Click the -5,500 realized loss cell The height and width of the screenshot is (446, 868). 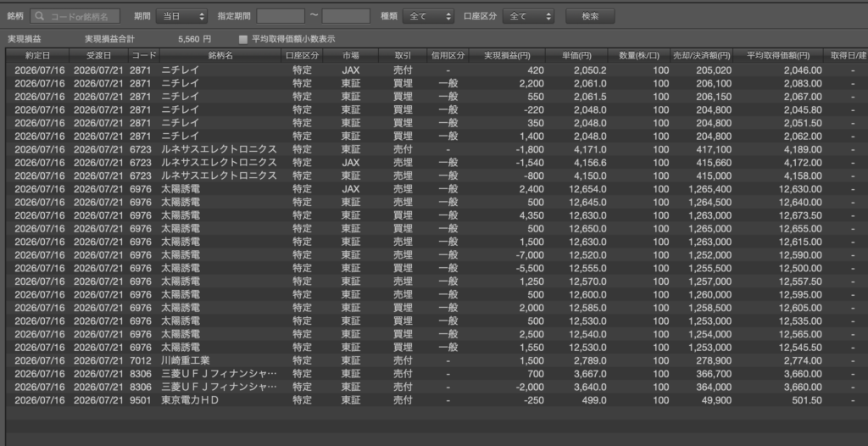point(529,268)
